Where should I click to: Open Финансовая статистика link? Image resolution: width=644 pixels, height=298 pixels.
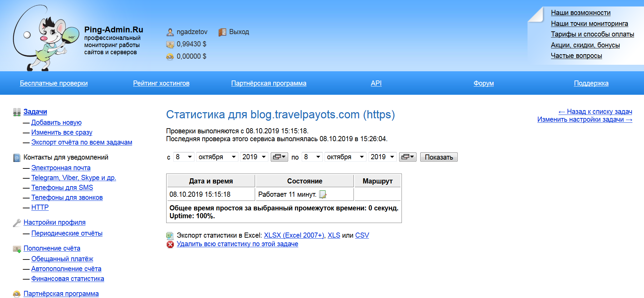point(68,279)
